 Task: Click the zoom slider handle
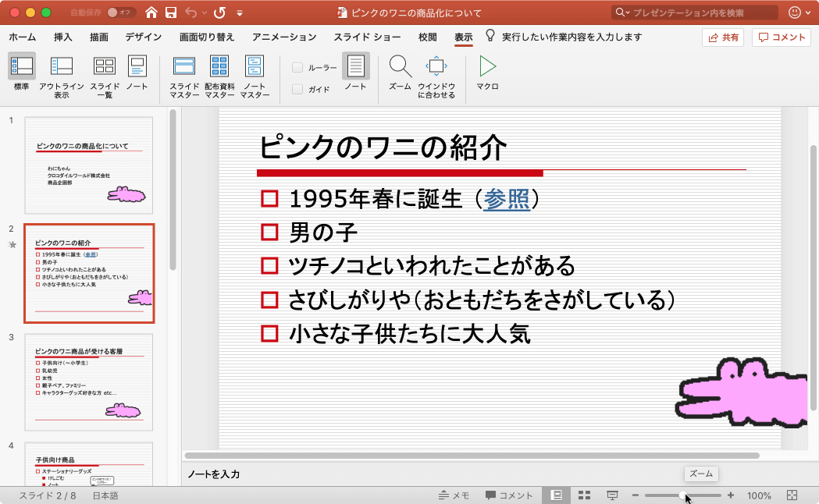(682, 495)
